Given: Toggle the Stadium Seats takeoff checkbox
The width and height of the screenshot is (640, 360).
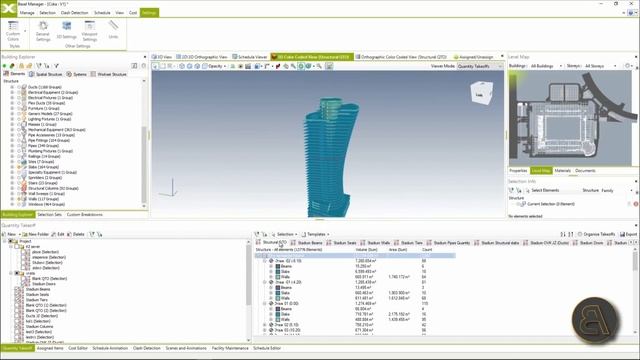Looking at the screenshot, I should tap(18, 295).
